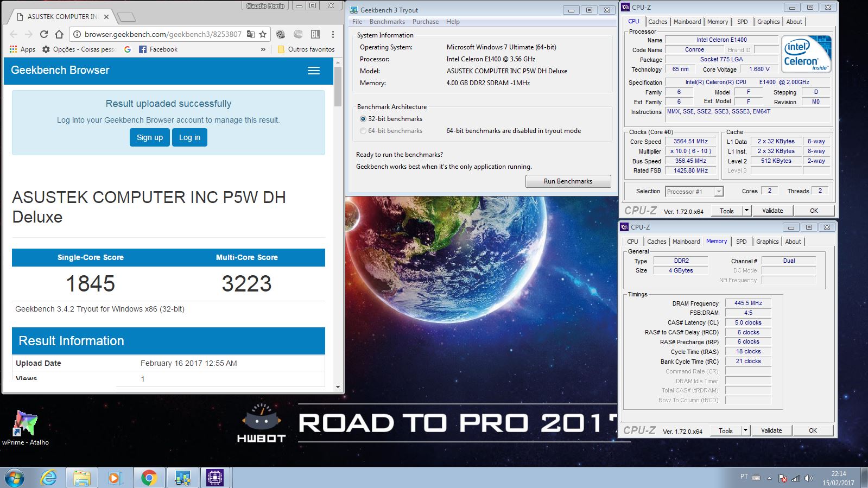Show hidden tray icons arrow
This screenshot has height=488, width=868.
point(769,478)
